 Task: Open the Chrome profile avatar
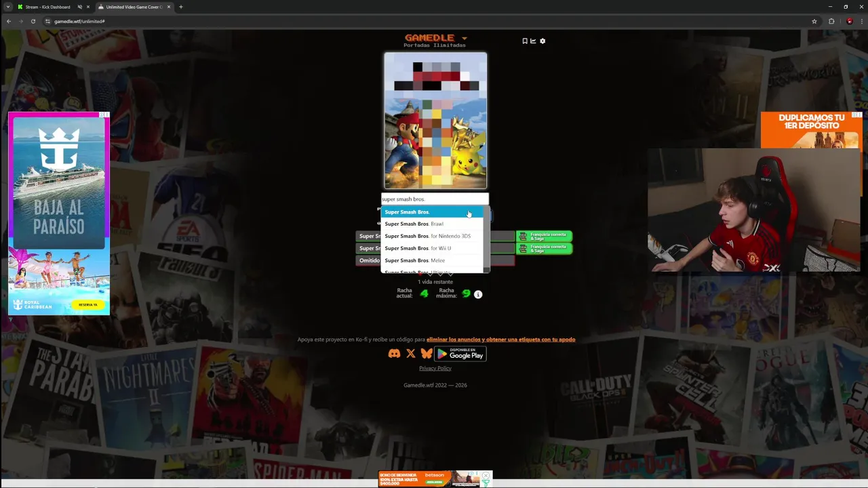click(x=849, y=21)
